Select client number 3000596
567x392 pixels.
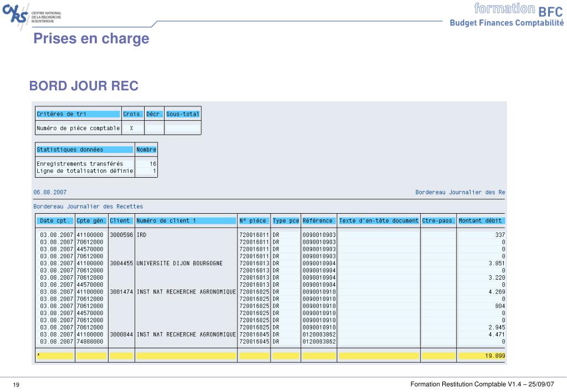click(121, 235)
